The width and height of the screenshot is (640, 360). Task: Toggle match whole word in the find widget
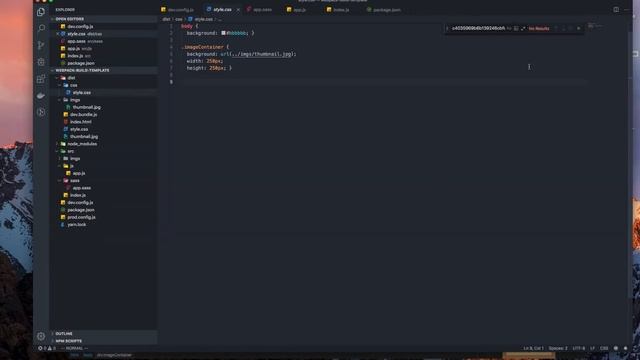point(516,29)
